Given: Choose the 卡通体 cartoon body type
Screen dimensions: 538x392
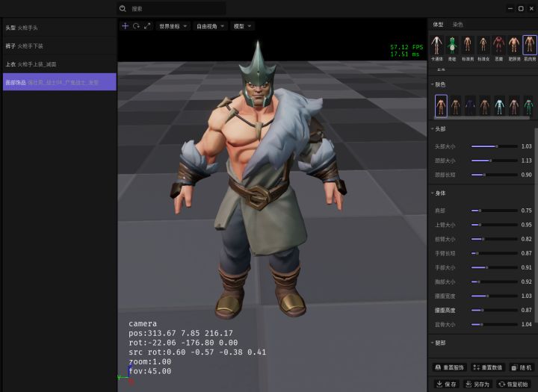Looking at the screenshot, I should [x=437, y=46].
